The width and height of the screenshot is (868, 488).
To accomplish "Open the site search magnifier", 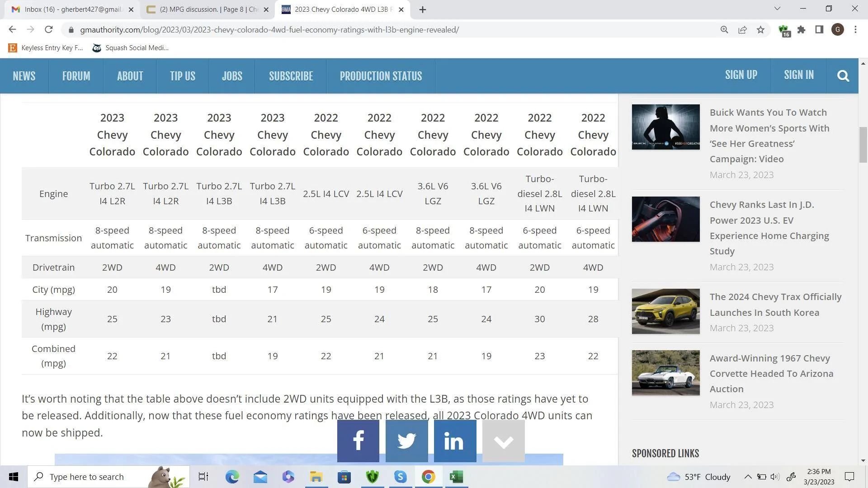I will click(843, 76).
